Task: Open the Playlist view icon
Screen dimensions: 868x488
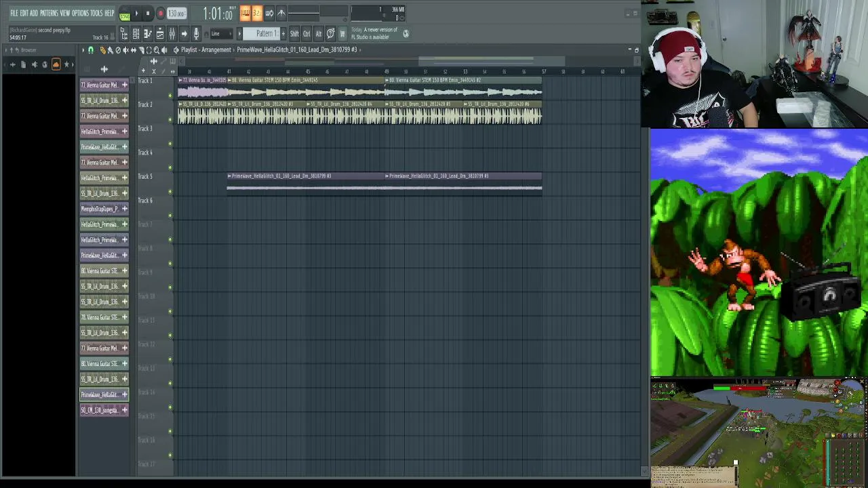Action: [160, 33]
